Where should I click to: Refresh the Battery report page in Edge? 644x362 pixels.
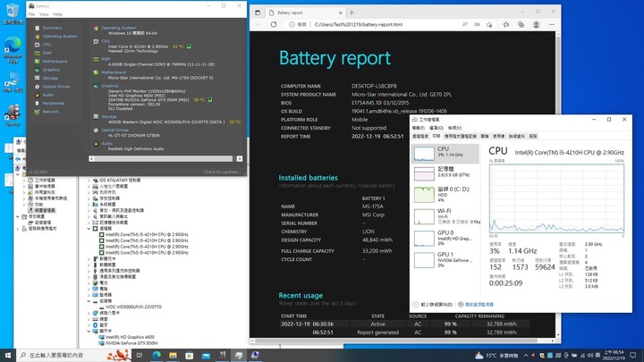[x=274, y=25]
